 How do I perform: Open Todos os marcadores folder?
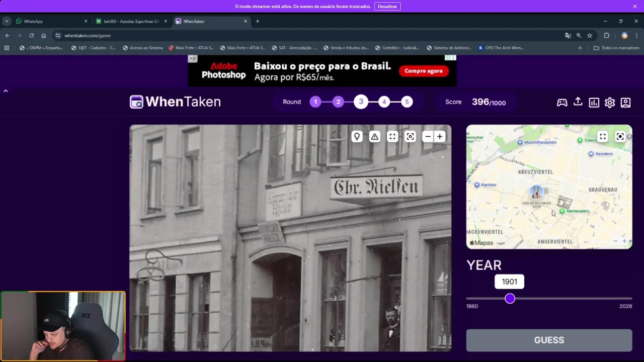pos(617,48)
